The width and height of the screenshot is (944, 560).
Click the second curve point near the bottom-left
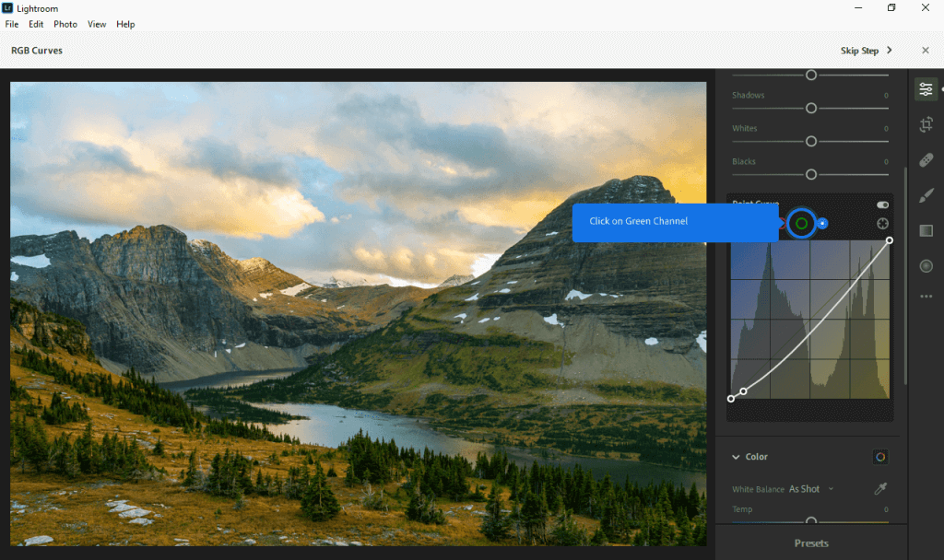[744, 391]
